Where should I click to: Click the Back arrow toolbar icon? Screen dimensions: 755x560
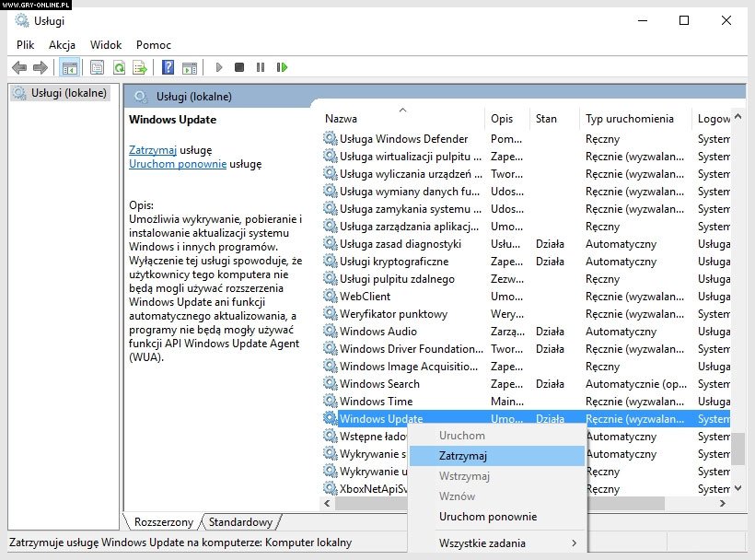pos(19,67)
